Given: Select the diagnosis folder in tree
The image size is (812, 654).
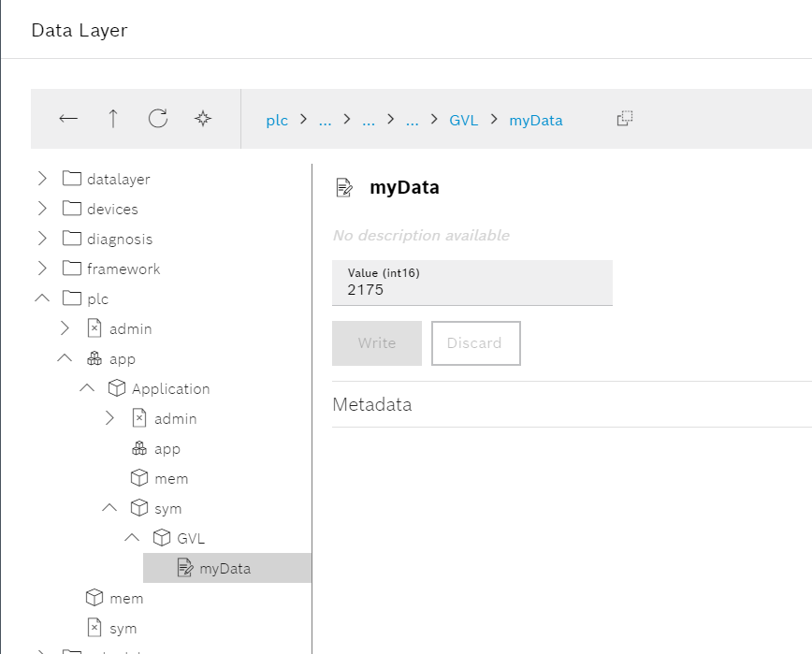Looking at the screenshot, I should (119, 239).
